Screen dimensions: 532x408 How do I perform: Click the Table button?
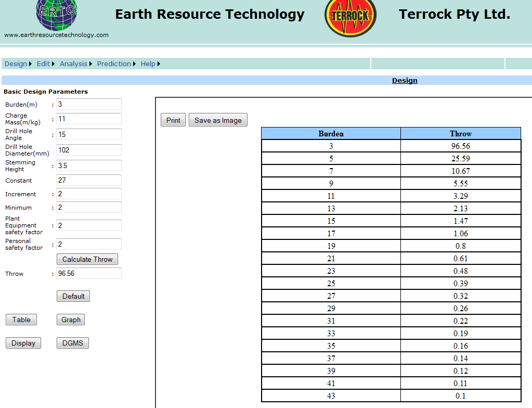pos(21,320)
